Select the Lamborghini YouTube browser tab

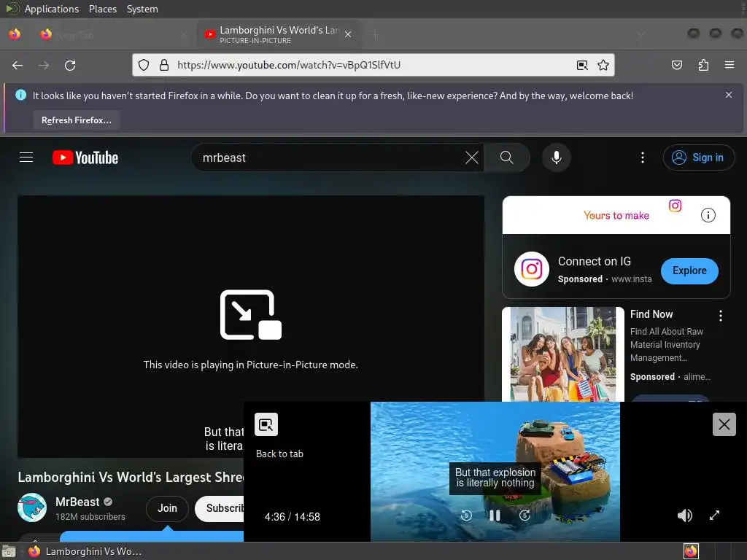pos(279,34)
